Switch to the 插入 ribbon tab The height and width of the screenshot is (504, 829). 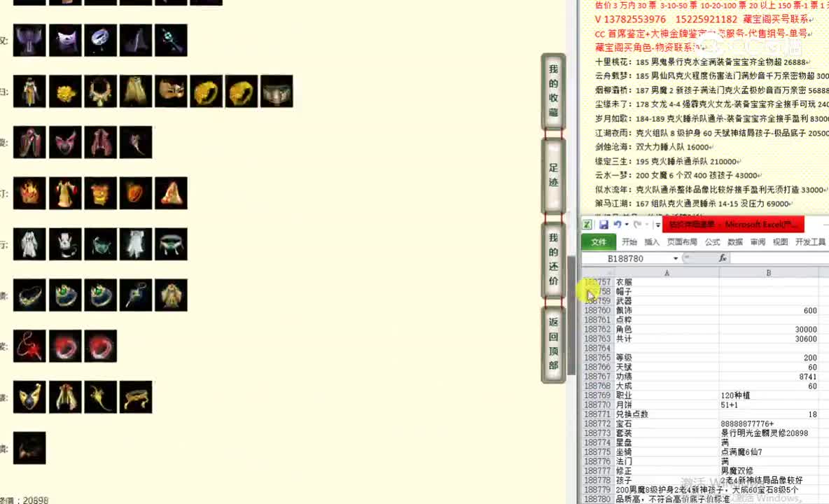pyautogui.click(x=652, y=242)
